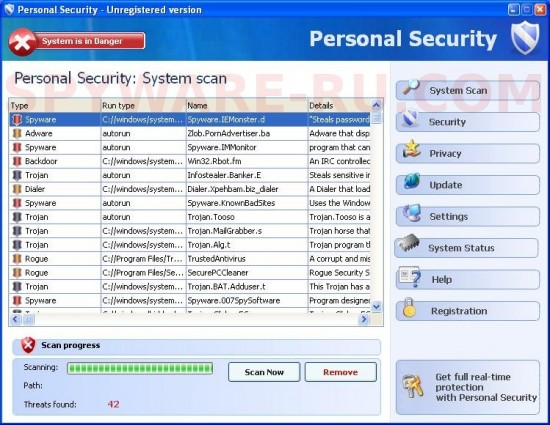Sort the list by Run type column

(143, 106)
